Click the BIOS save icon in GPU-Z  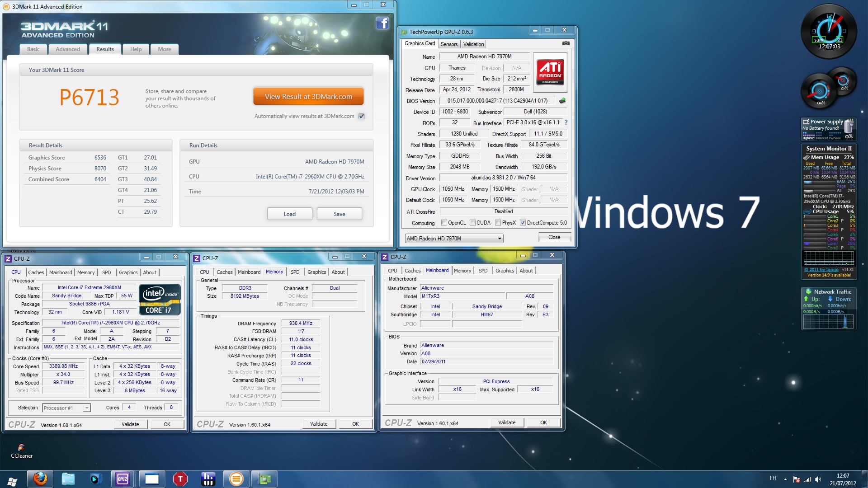pos(562,101)
